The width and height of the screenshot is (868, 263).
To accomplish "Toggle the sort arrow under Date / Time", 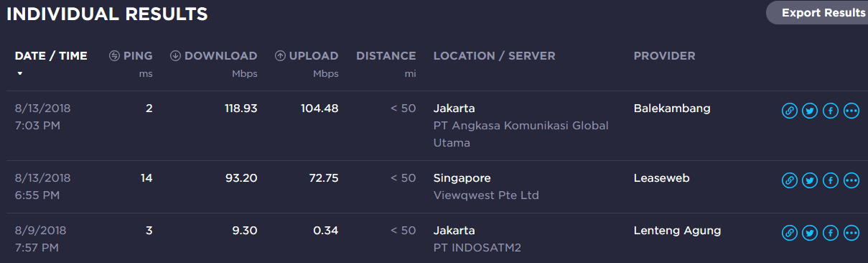I will [20, 73].
